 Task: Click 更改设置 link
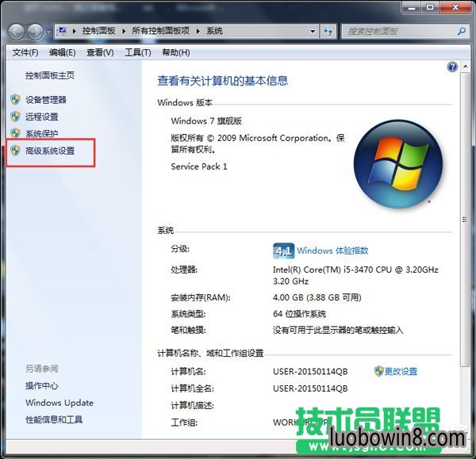point(401,371)
